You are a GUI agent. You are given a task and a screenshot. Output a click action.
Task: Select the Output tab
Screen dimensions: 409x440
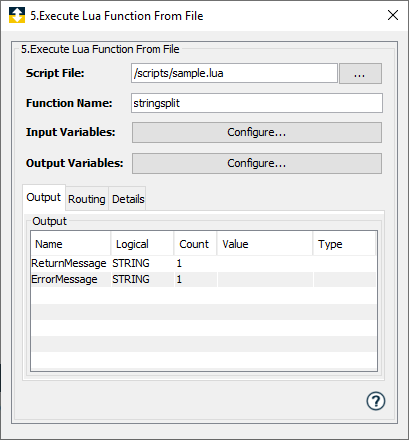click(x=44, y=197)
